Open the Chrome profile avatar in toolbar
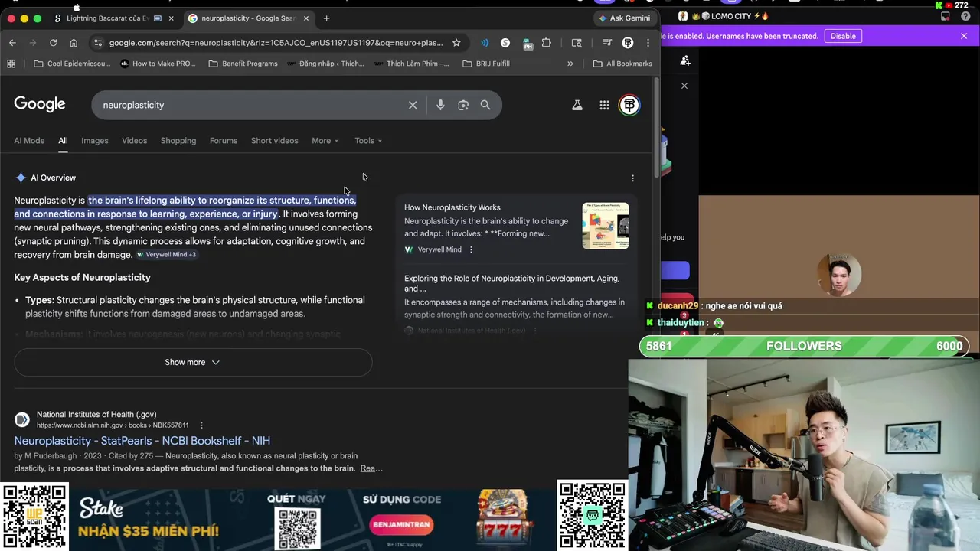 pos(628,43)
